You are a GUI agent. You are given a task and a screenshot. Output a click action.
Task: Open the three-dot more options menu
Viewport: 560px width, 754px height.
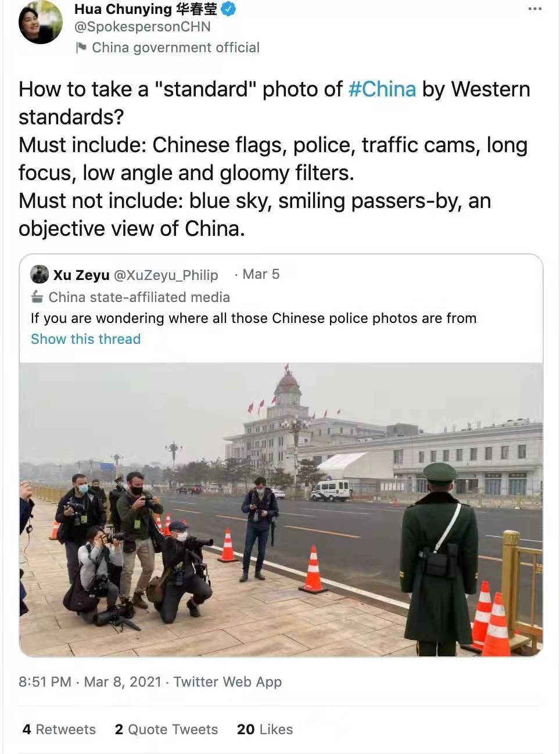coord(535,9)
